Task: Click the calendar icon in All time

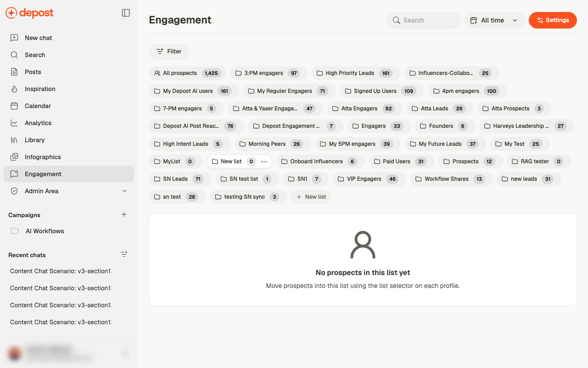Action: 474,20
